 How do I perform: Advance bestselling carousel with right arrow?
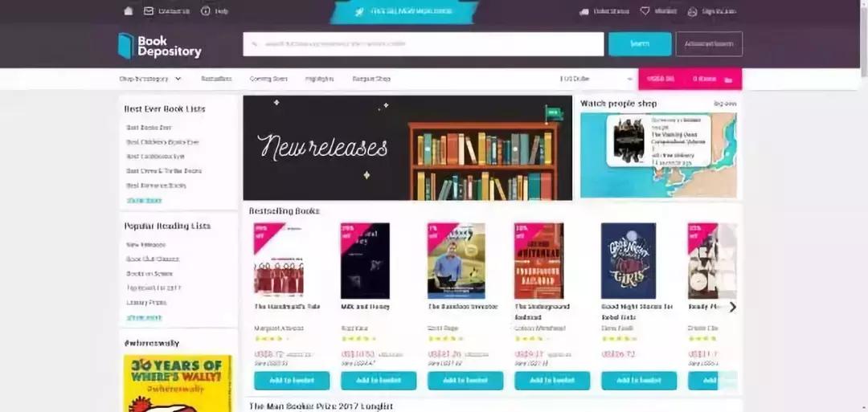click(x=732, y=307)
